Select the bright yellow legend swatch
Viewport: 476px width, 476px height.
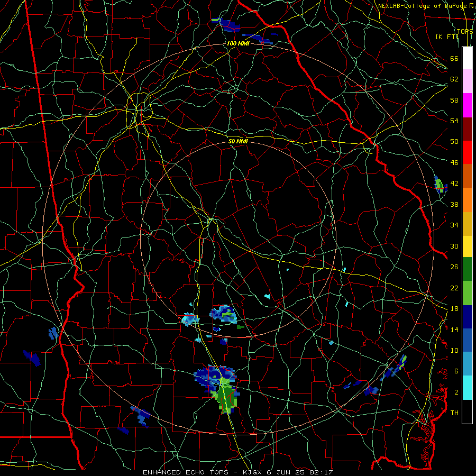(x=467, y=246)
